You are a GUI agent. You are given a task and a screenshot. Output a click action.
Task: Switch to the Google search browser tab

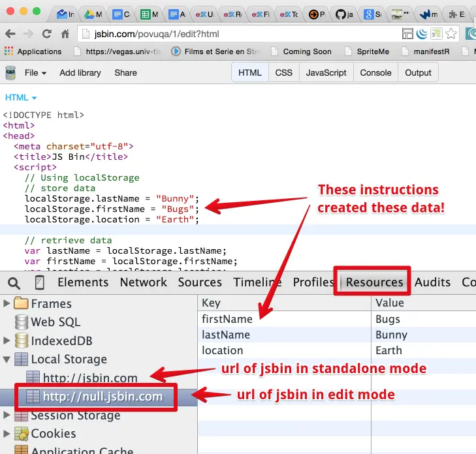373,14
